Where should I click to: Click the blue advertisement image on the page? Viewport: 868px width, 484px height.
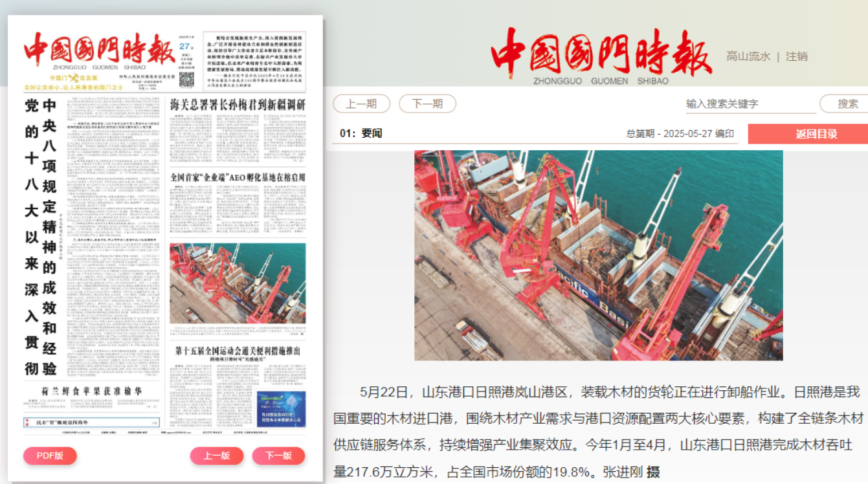tap(281, 409)
